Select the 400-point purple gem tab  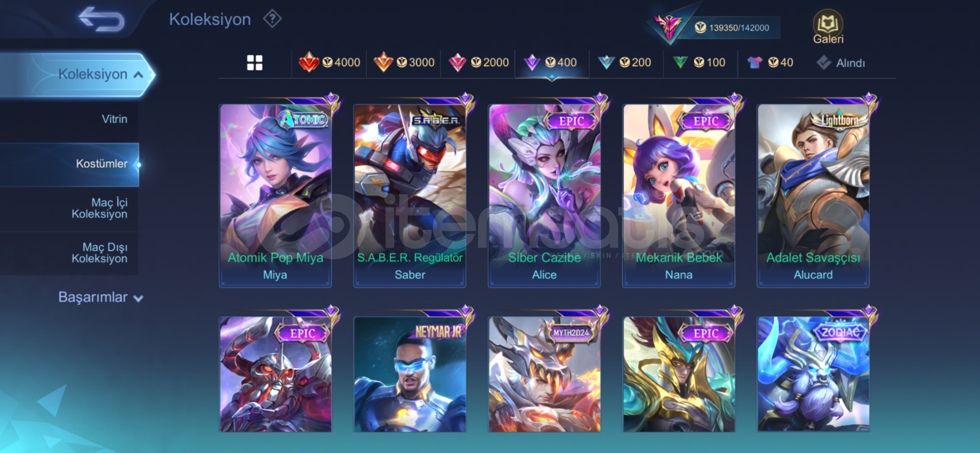(551, 62)
